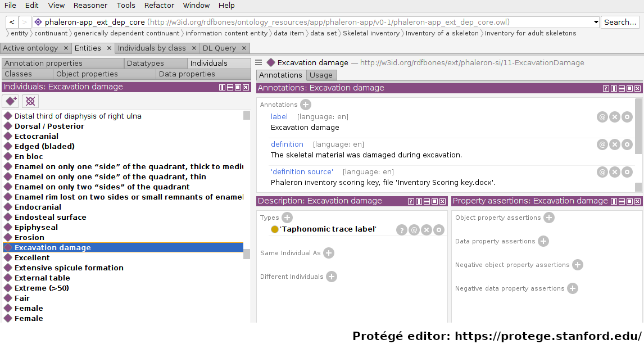Open the Reasoner menu
The width and height of the screenshot is (644, 344).
click(90, 6)
